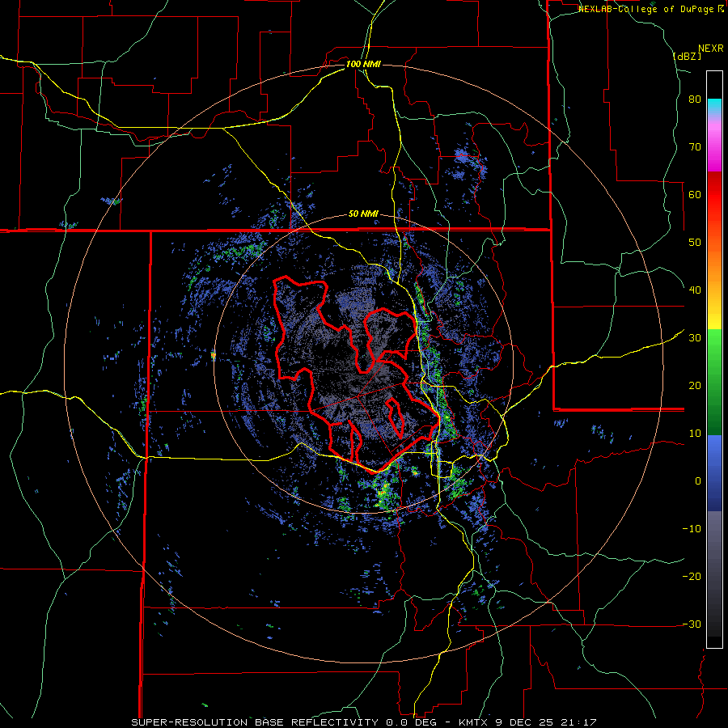Click the 80 dBZ scale value
The image size is (728, 728).
(695, 99)
